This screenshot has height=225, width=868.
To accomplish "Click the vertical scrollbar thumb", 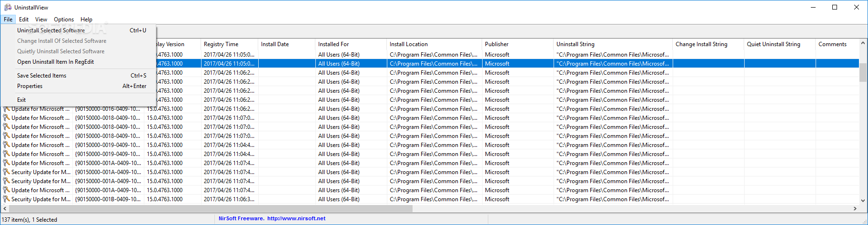I will pyautogui.click(x=863, y=72).
